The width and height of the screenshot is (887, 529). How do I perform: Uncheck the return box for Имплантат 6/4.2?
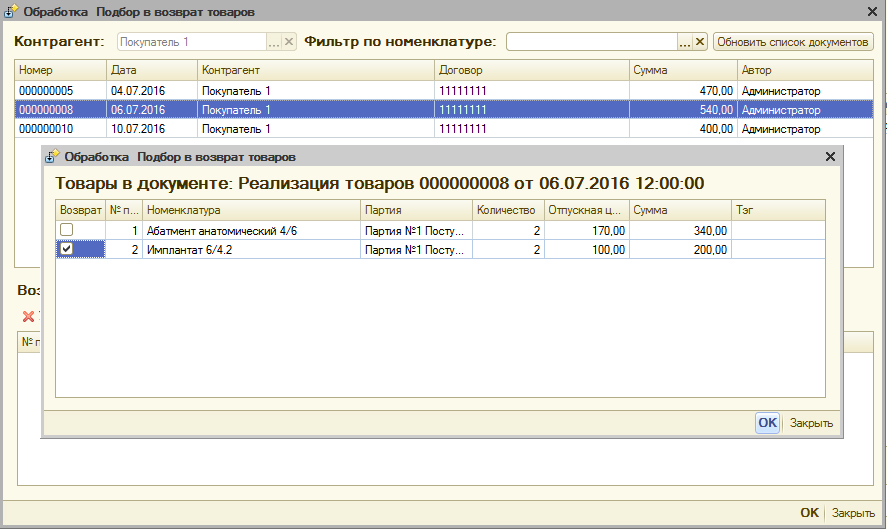click(66, 249)
